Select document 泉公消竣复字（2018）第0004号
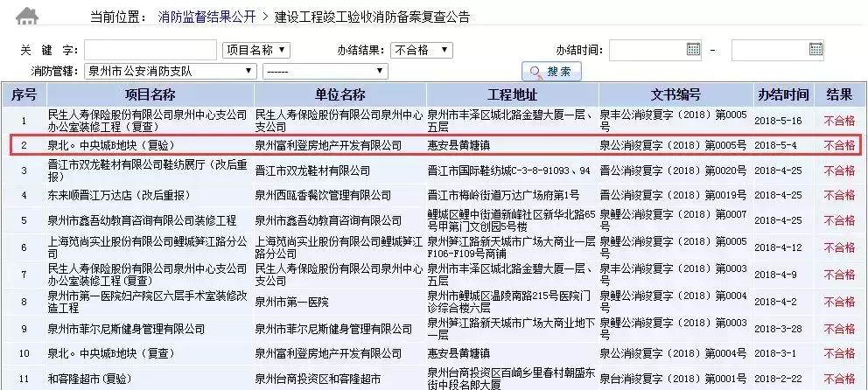 pyautogui.click(x=673, y=353)
